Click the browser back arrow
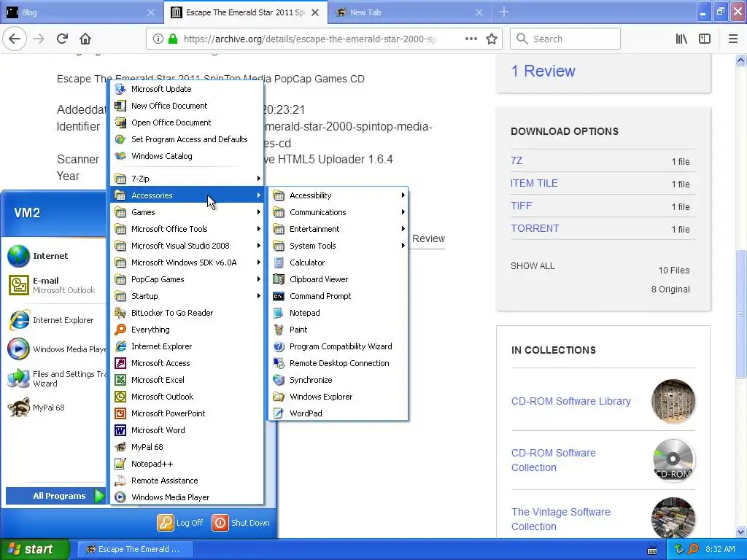This screenshot has height=560, width=747. pyautogui.click(x=15, y=39)
